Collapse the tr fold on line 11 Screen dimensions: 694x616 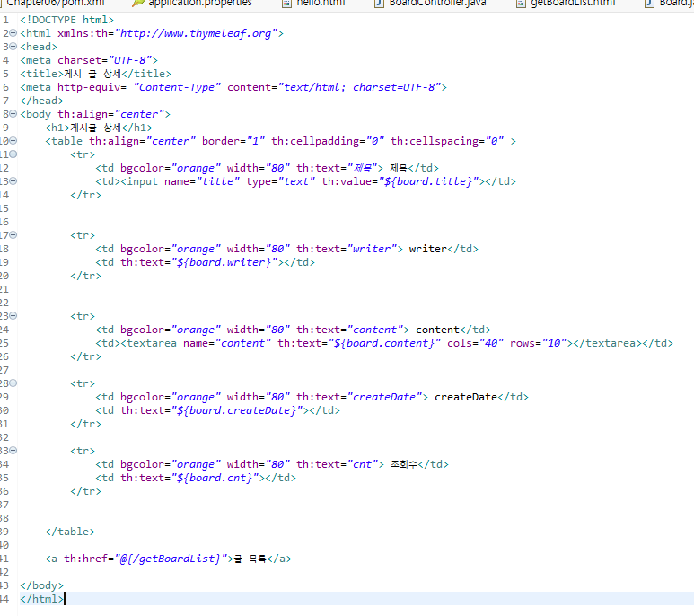(x=13, y=154)
